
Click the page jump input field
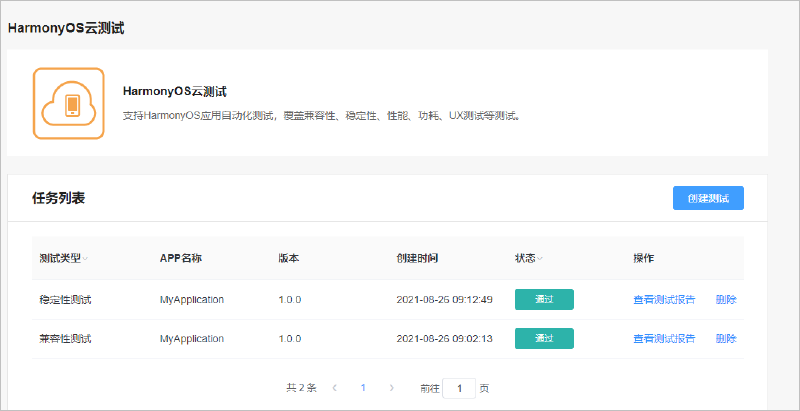(x=459, y=389)
